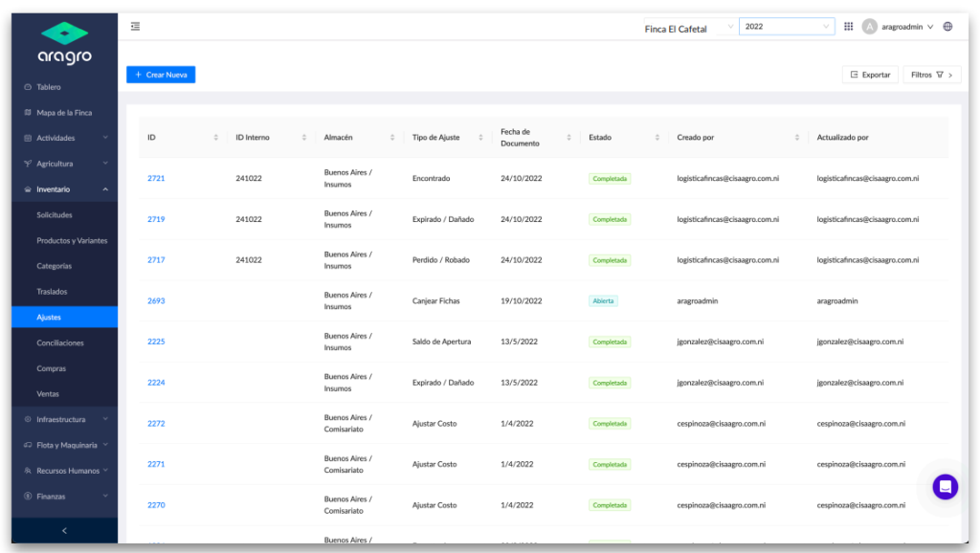
Task: Click the Exportar button
Action: 870,75
